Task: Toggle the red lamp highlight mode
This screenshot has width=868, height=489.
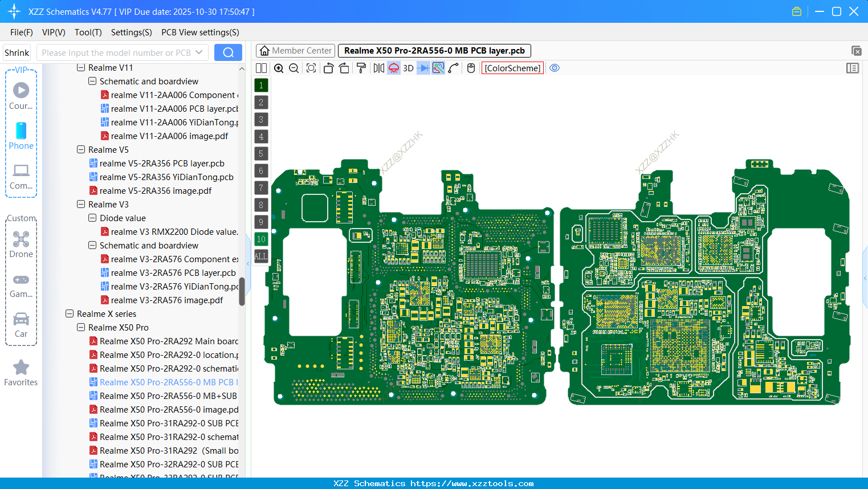Action: click(x=393, y=68)
